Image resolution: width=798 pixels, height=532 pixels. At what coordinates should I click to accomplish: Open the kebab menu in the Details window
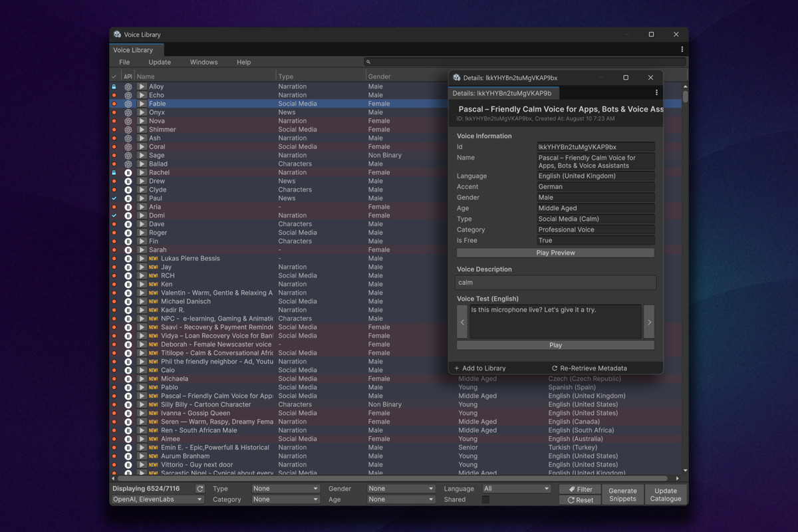pyautogui.click(x=658, y=94)
